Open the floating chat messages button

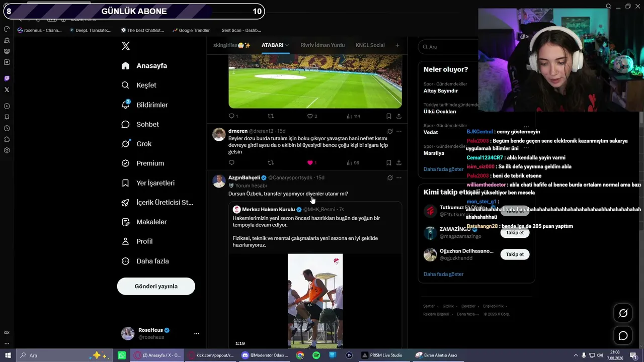tap(623, 335)
